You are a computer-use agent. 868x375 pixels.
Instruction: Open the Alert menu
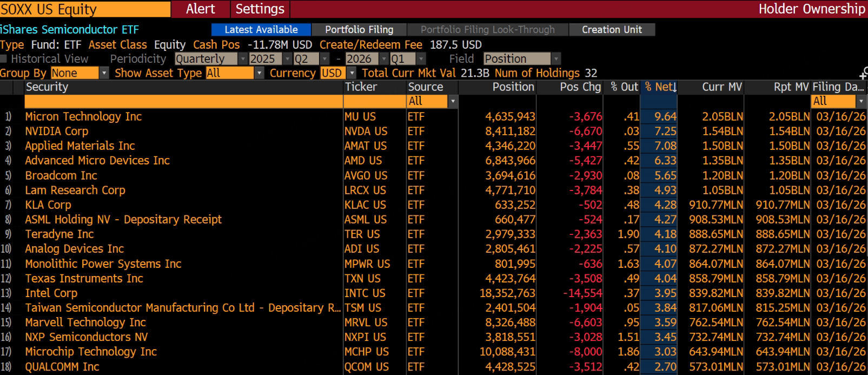click(201, 9)
